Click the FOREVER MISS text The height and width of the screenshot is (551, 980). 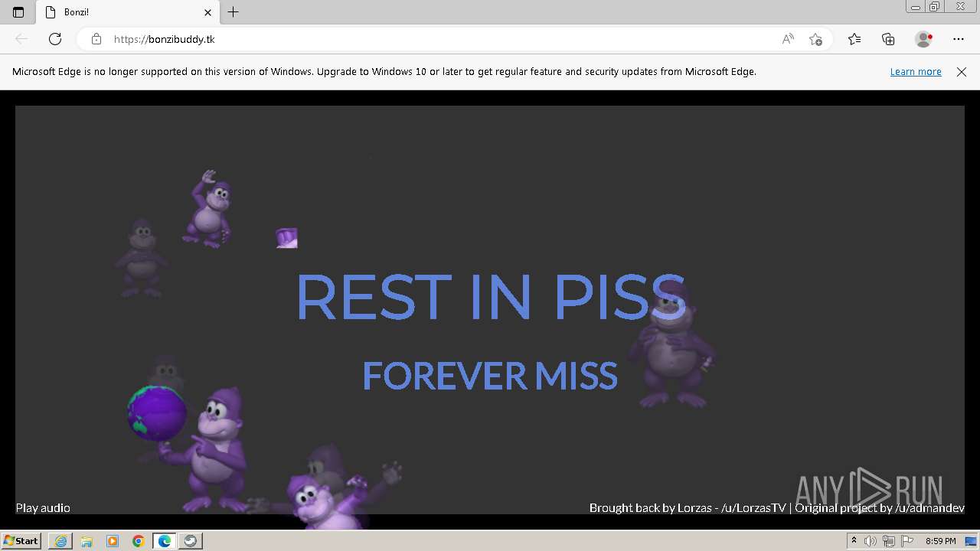coord(490,376)
